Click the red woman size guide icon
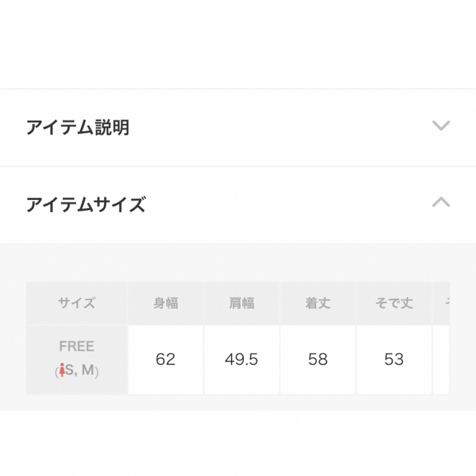The width and height of the screenshot is (476, 476). (62, 370)
